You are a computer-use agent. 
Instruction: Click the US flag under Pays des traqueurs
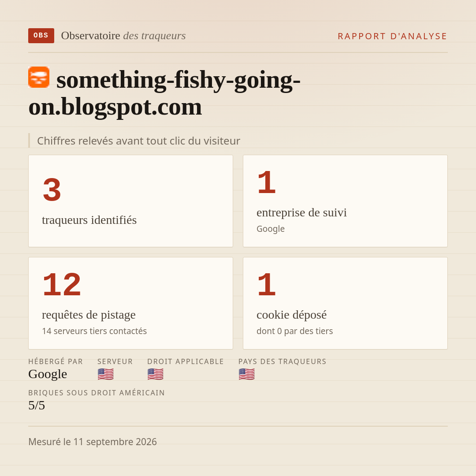[x=246, y=374]
